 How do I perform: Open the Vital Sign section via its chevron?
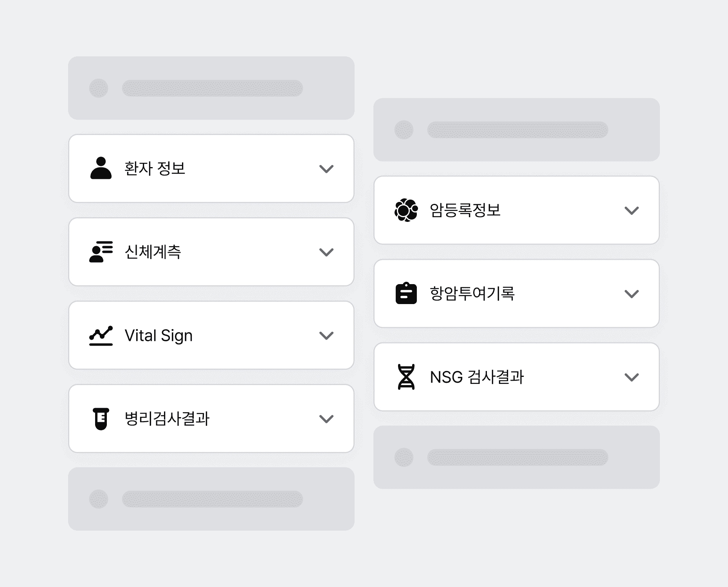[327, 335]
